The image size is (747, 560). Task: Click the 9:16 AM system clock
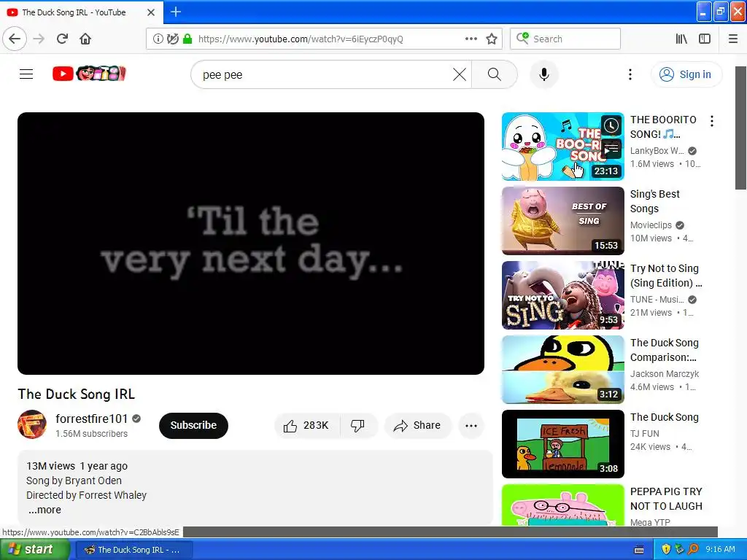[x=720, y=550]
